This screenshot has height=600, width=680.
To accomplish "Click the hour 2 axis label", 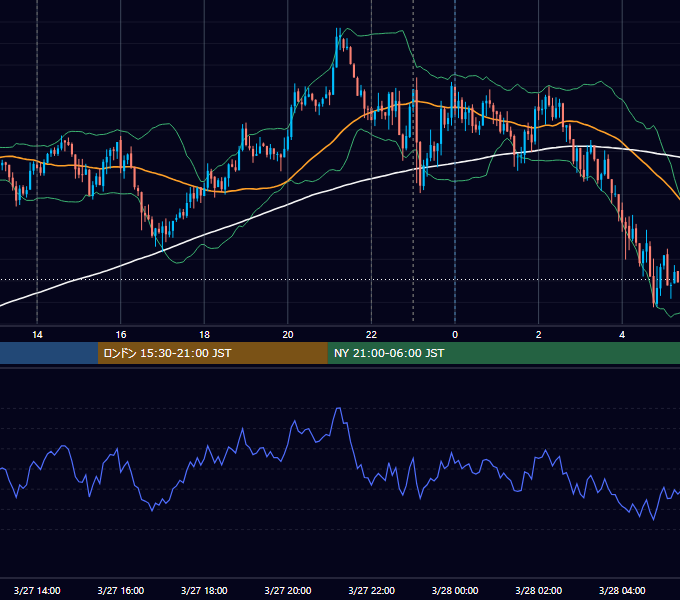I will 538,335.
